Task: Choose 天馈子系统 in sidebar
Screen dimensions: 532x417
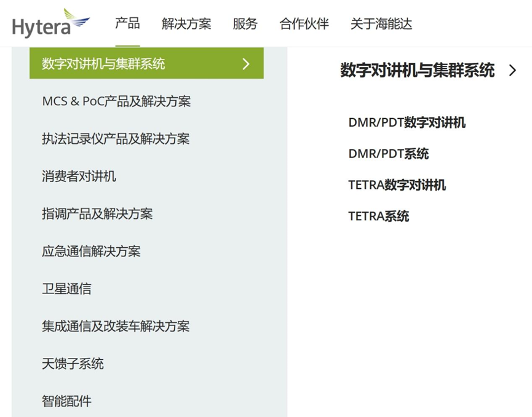Action: point(73,364)
